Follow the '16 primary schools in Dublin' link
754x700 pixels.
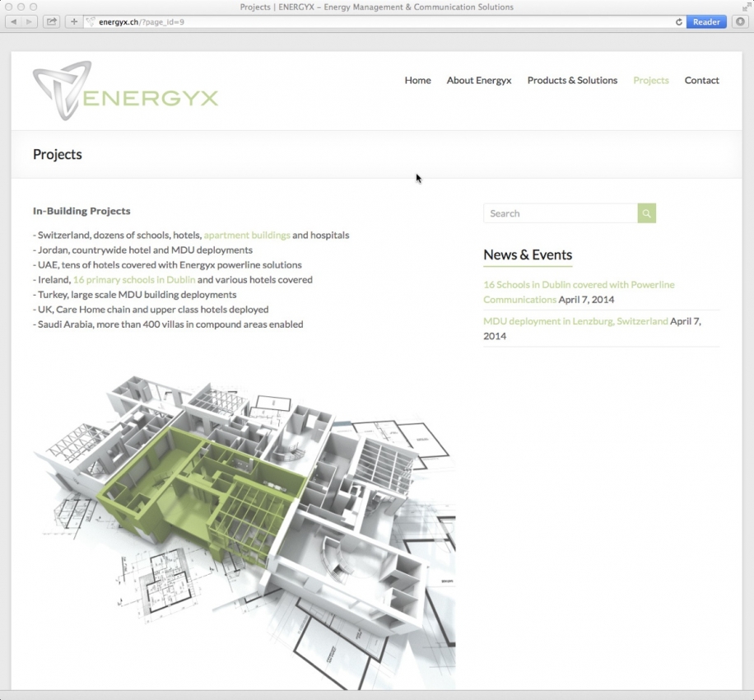[x=134, y=279]
